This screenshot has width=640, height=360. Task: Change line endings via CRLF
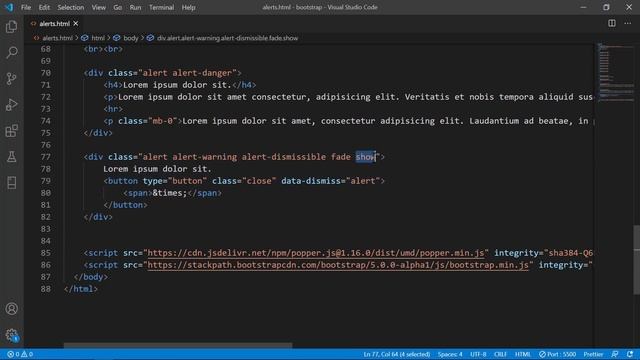(500, 354)
